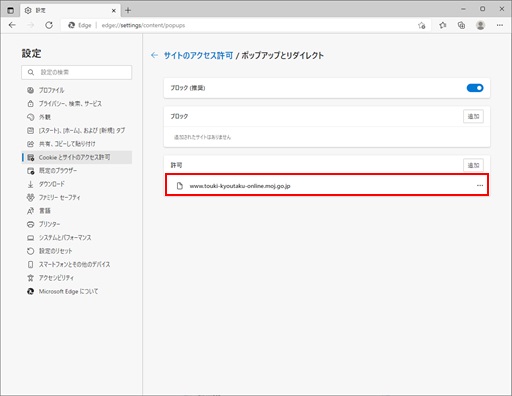Open プライバシー、検索、サービス section
The image size is (512, 396).
[x=77, y=104]
